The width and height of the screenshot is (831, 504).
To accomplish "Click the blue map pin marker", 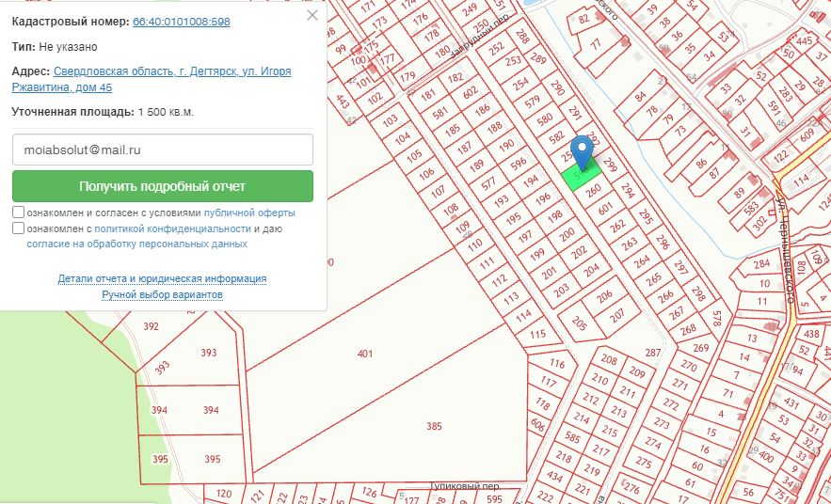I will [x=583, y=152].
